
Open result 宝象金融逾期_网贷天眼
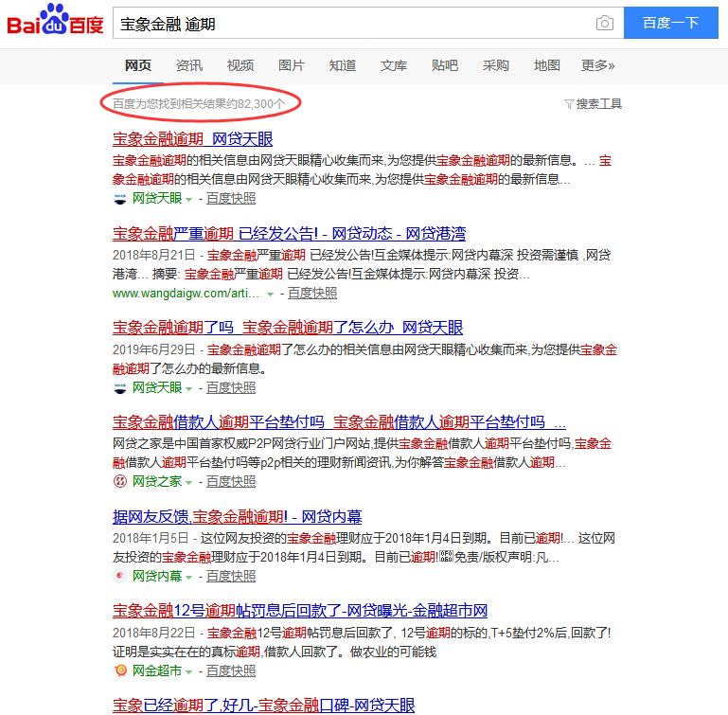(x=193, y=139)
